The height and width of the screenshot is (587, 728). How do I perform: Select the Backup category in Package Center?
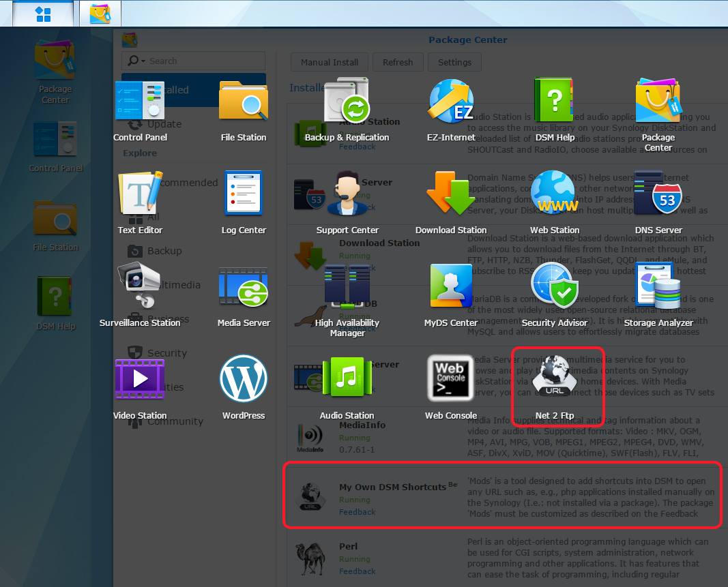click(x=155, y=251)
